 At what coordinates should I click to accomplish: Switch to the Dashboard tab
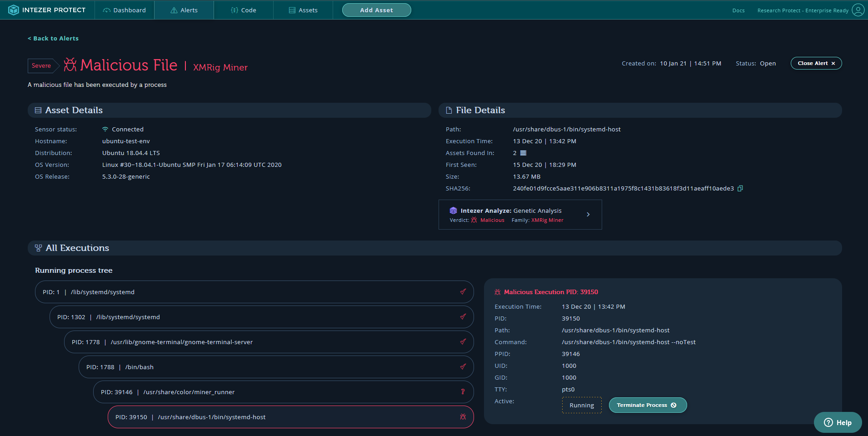point(130,10)
